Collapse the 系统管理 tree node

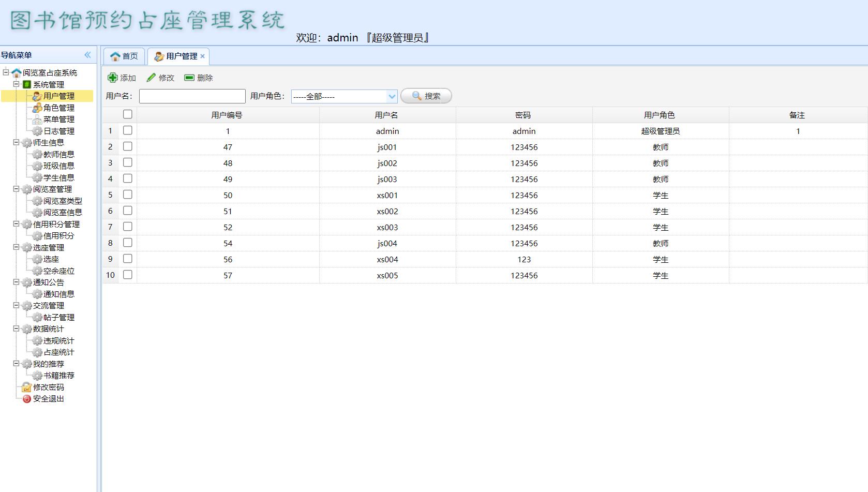click(17, 84)
